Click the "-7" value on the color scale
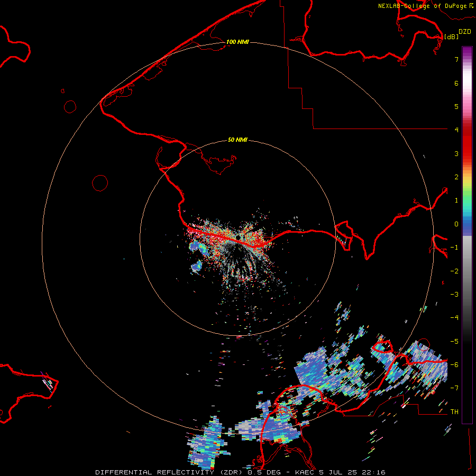Viewport: 476px width, 476px height. click(x=454, y=388)
